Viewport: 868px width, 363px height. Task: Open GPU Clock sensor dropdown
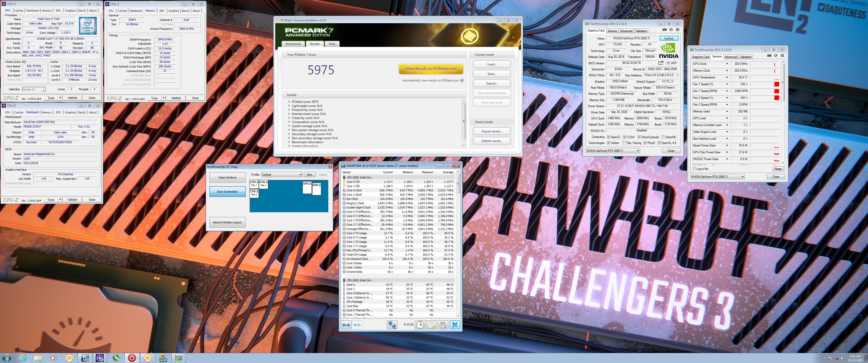(727, 64)
